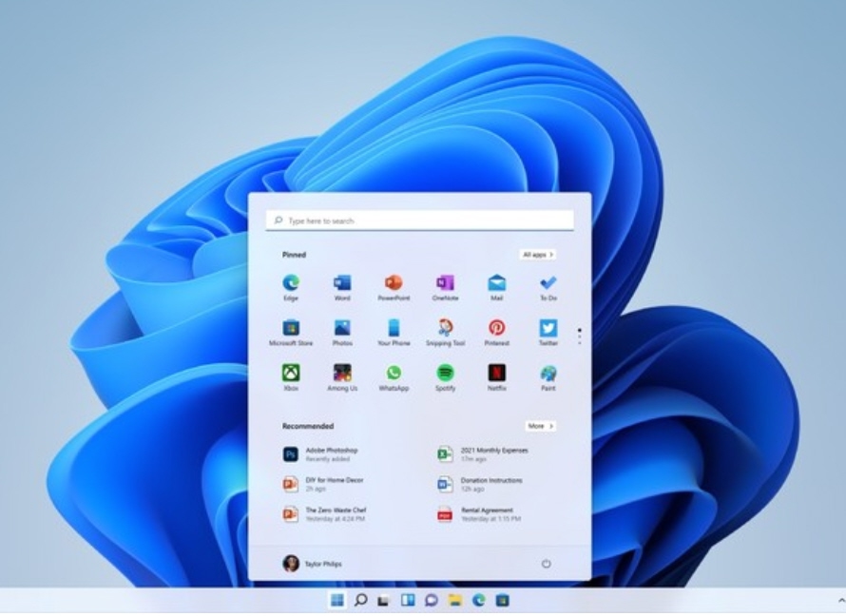Launch the Snipping Tool

[x=445, y=333]
